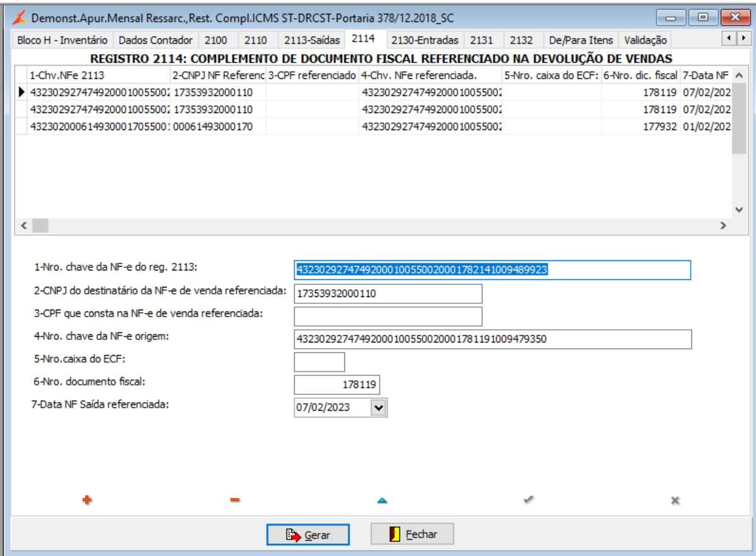Click the vertical scrollbar thumb of grid

click(739, 118)
